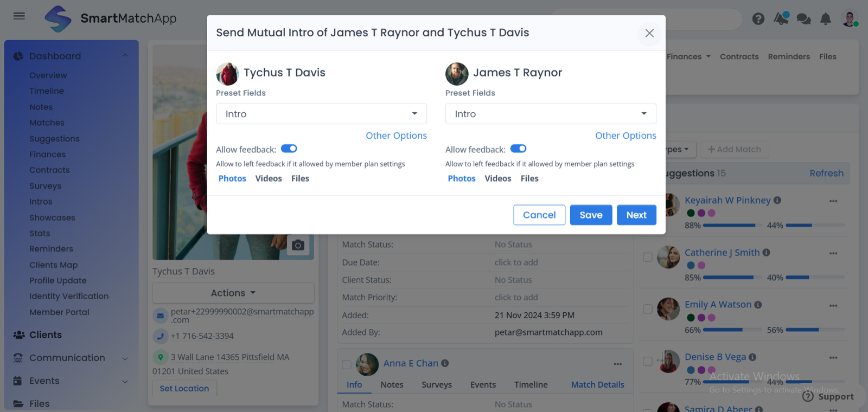Click info icon beside Catherine J Smith
868x412 pixels.
point(766,252)
